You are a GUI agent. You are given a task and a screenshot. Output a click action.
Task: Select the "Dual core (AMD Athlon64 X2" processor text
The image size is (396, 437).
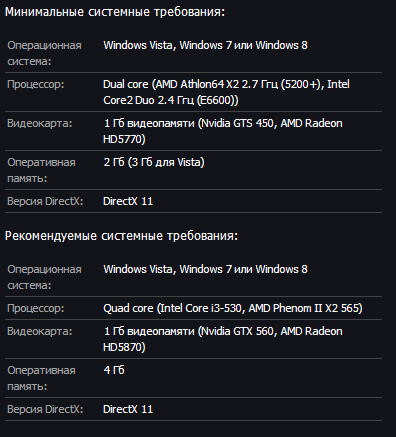point(171,84)
